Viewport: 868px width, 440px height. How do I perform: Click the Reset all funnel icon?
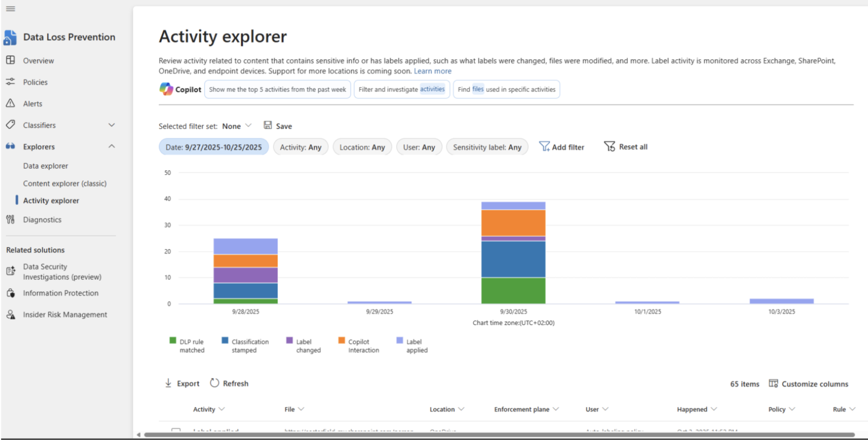[609, 146]
